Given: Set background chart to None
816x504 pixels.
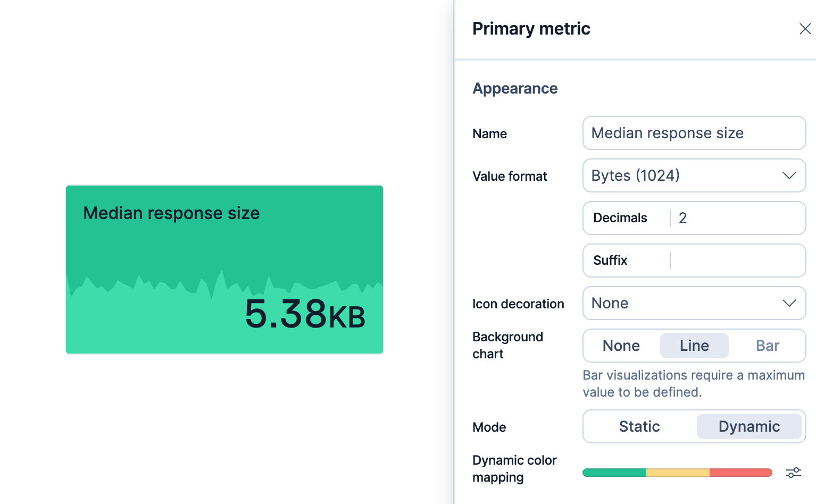Looking at the screenshot, I should [x=621, y=346].
